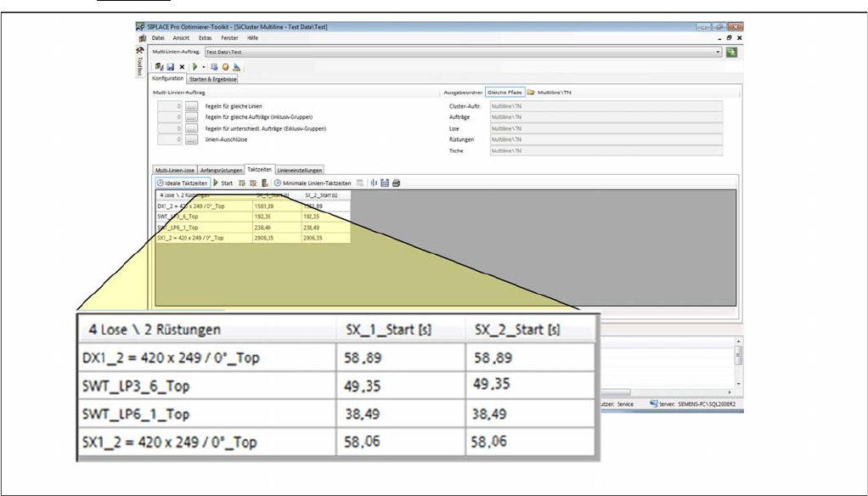This screenshot has width=868, height=496.
Task: Open the Extras menu
Action: coord(206,38)
